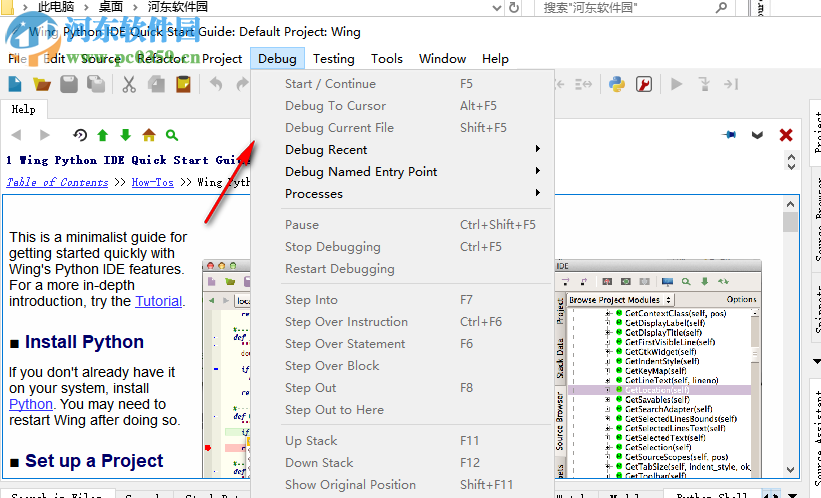Click the green up arrow in Help
821x498 pixels.
103,135
